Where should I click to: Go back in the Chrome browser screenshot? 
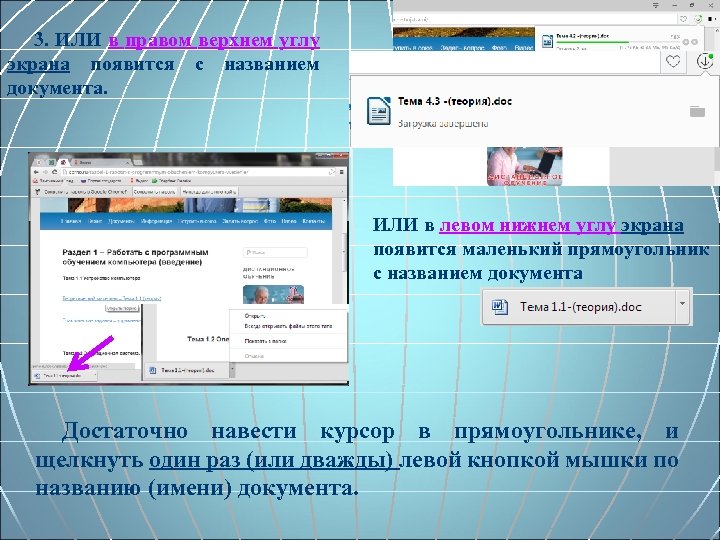(x=36, y=172)
